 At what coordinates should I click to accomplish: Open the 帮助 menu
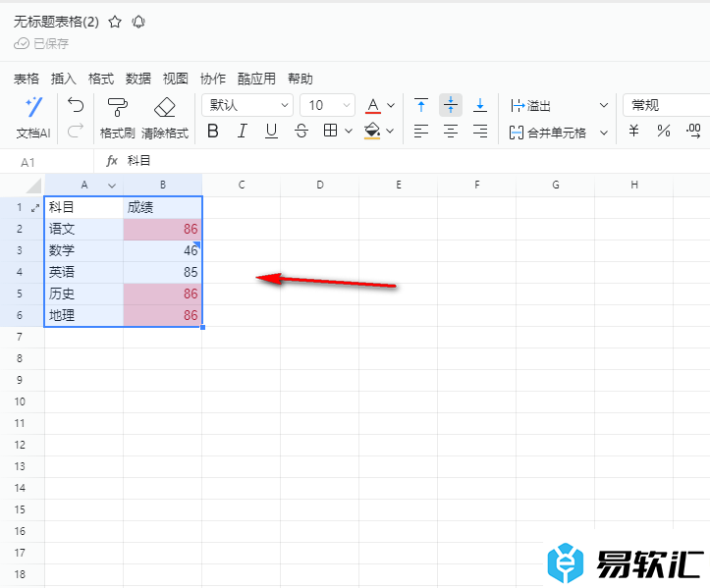300,79
